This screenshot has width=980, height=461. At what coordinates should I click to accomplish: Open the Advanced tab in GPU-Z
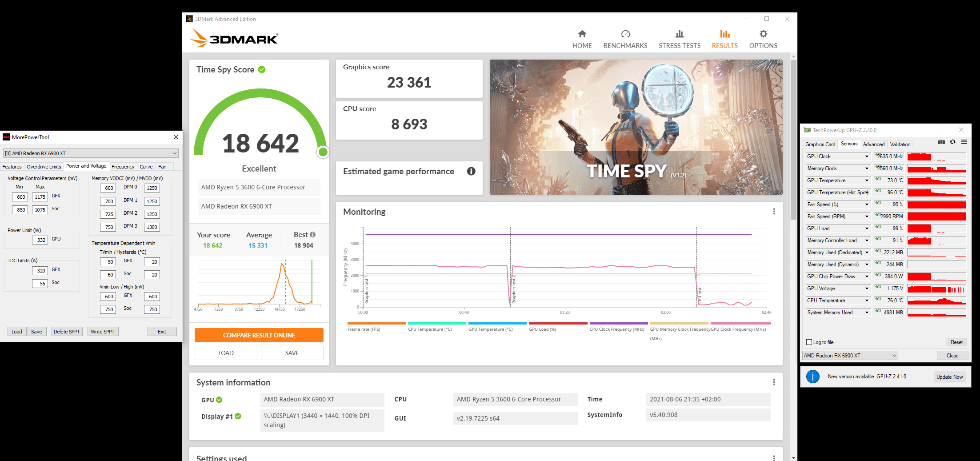[873, 144]
